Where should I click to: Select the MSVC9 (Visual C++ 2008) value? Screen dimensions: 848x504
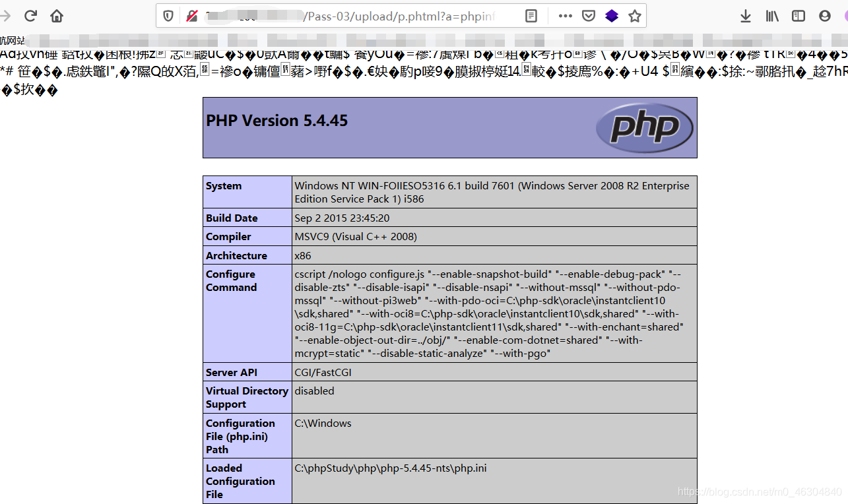click(356, 237)
